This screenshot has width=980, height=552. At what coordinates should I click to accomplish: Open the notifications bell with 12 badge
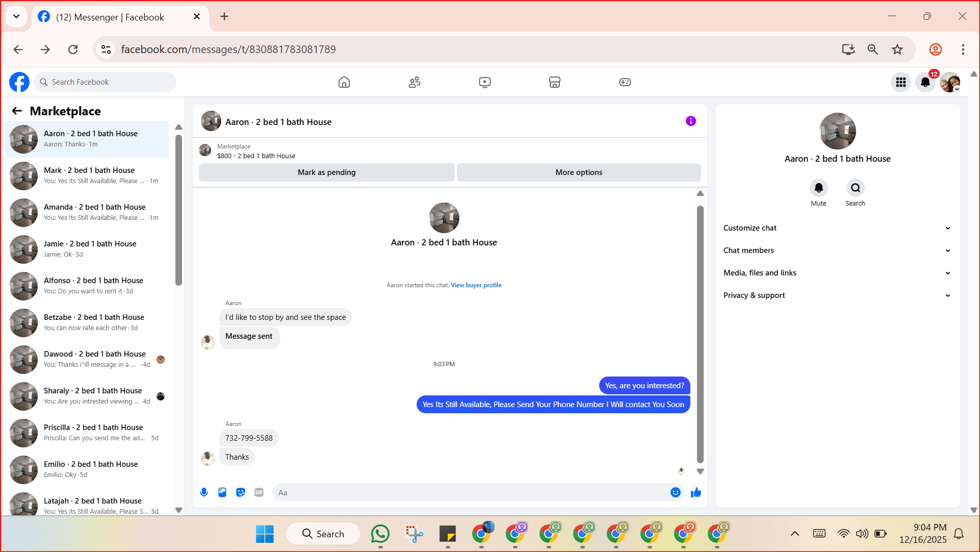[925, 82]
